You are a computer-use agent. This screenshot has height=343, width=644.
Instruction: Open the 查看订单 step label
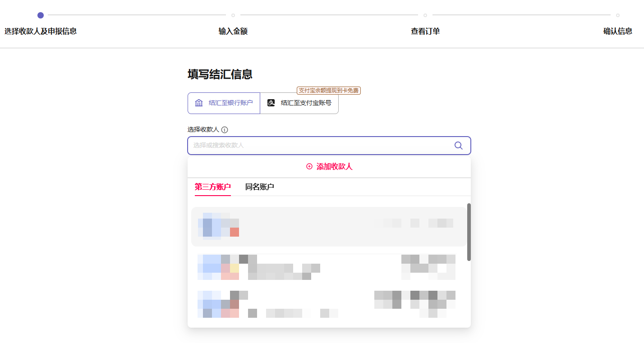(x=425, y=32)
